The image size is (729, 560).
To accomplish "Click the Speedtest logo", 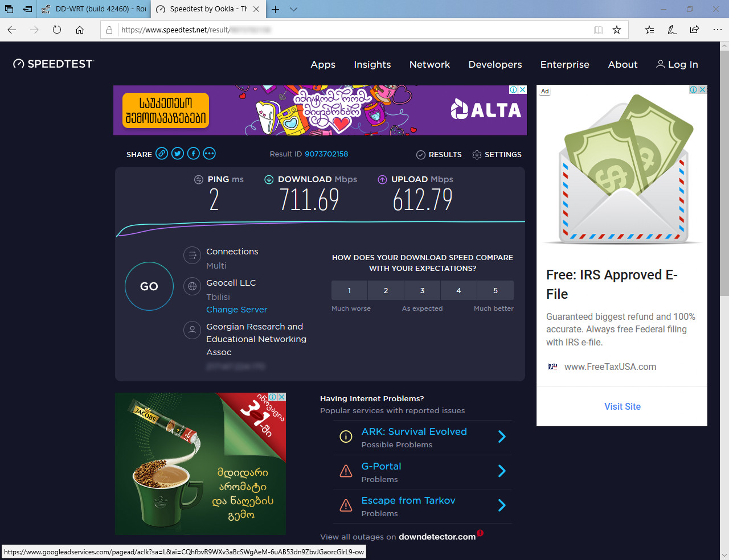I will tap(53, 64).
